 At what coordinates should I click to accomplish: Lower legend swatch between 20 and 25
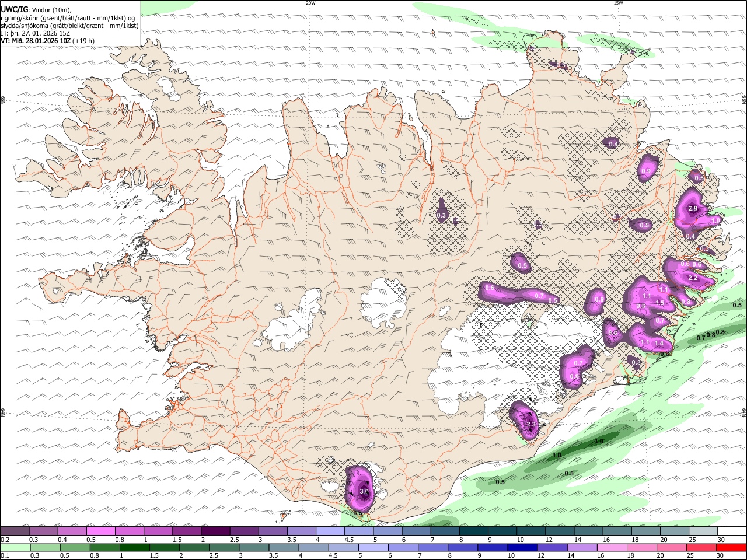[671, 547]
